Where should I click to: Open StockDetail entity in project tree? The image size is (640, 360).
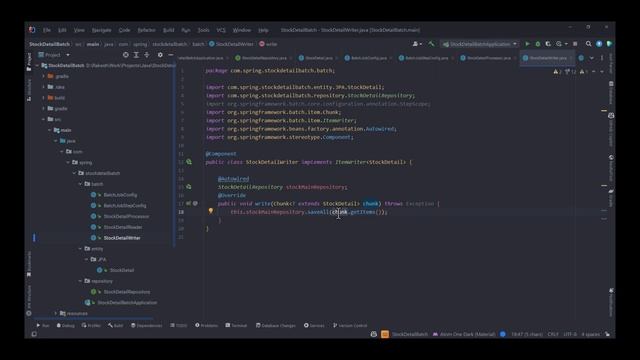click(x=121, y=270)
